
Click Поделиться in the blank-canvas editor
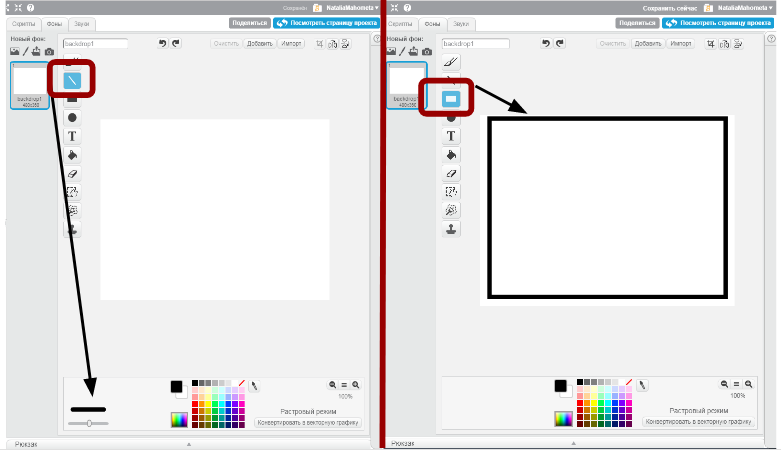coord(250,23)
